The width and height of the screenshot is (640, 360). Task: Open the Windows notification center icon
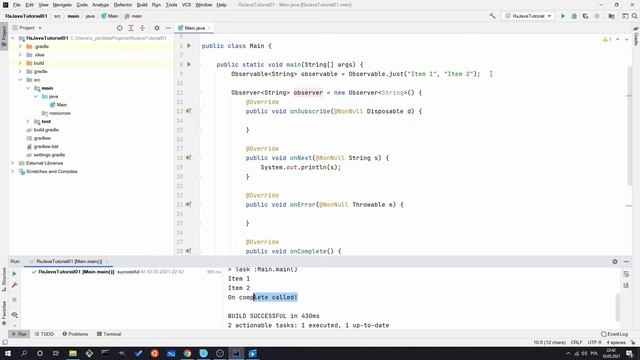(629, 353)
